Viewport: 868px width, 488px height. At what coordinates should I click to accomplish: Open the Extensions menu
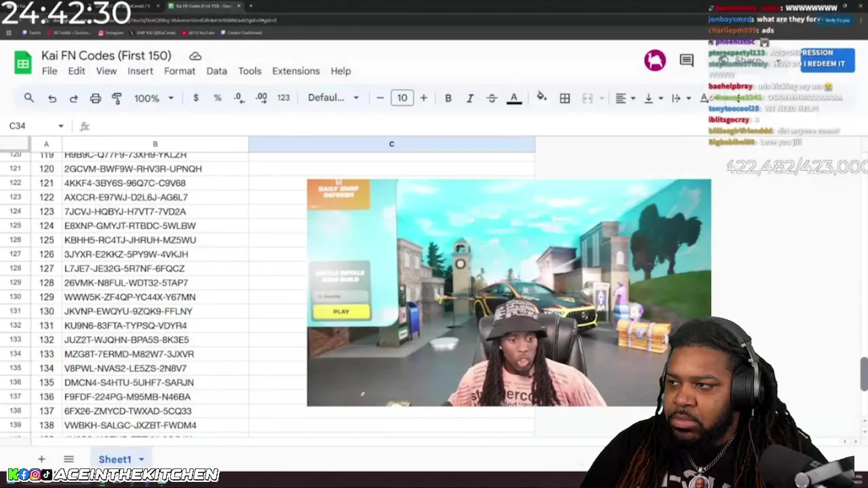point(296,71)
